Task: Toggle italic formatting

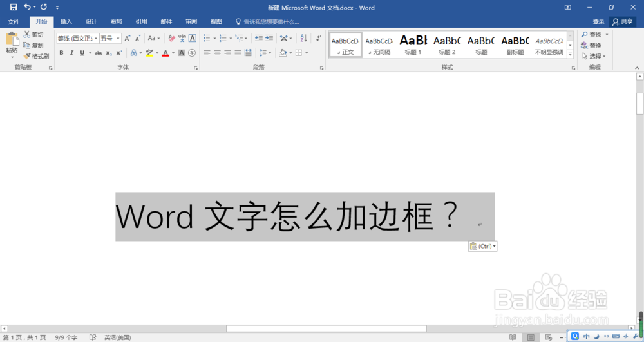Action: point(71,53)
